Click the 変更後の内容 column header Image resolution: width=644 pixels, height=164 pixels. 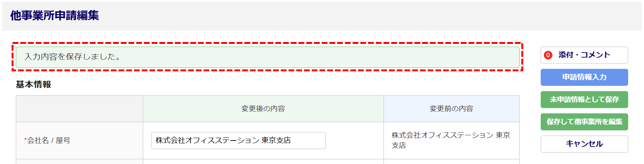263,109
